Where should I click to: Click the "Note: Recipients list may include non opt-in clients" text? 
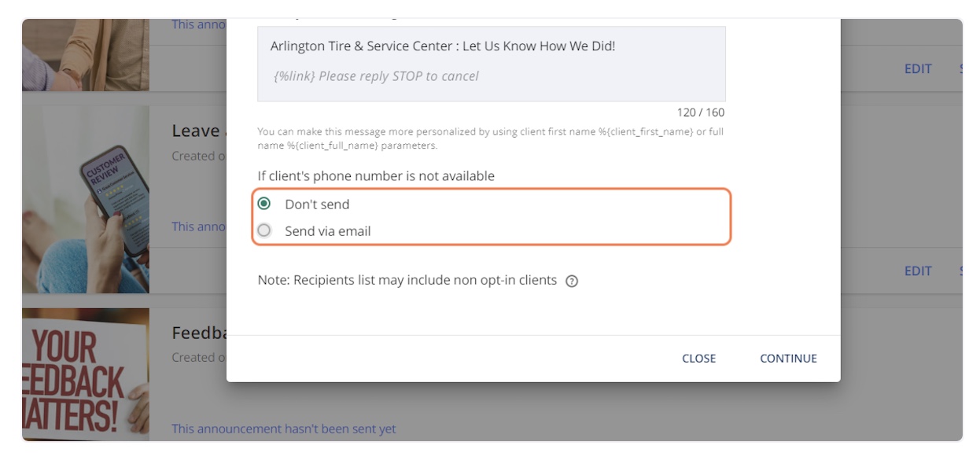(407, 280)
